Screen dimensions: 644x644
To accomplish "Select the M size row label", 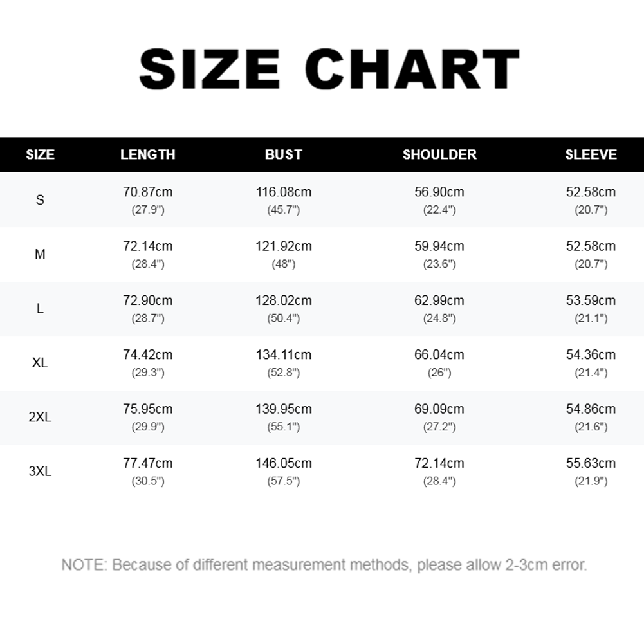I will tap(40, 254).
